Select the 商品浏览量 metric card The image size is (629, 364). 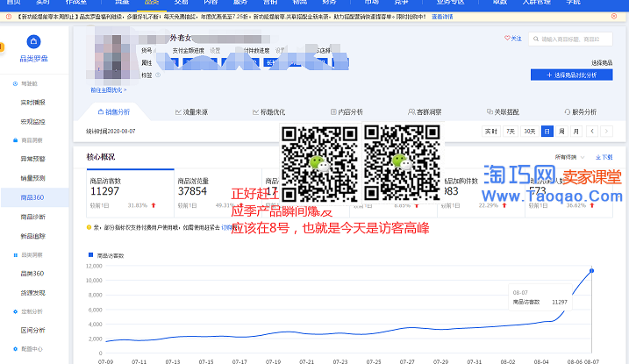[x=218, y=193]
